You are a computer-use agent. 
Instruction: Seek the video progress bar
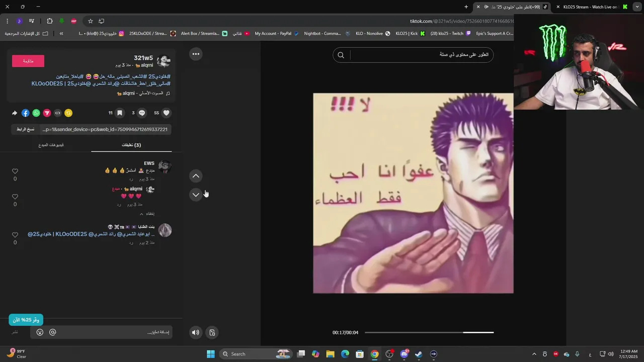click(429, 332)
